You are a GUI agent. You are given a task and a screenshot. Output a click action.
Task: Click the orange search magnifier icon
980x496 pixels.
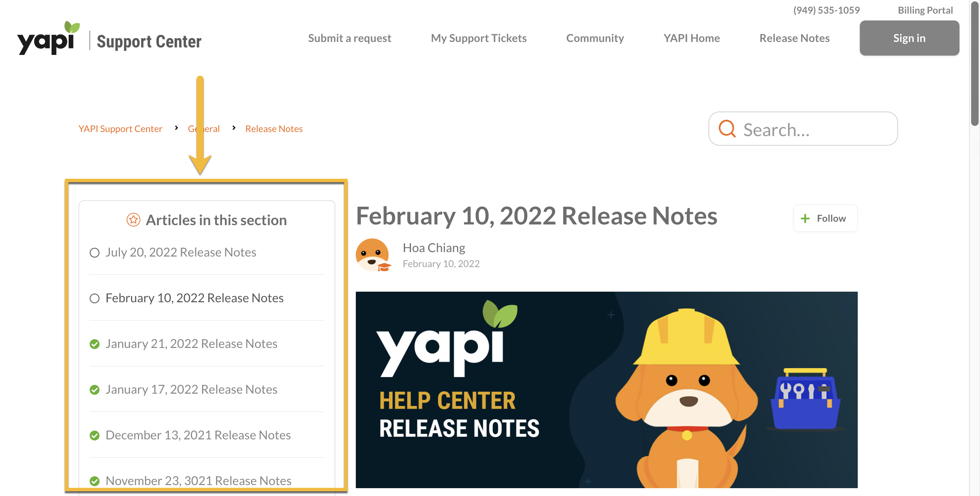point(727,129)
